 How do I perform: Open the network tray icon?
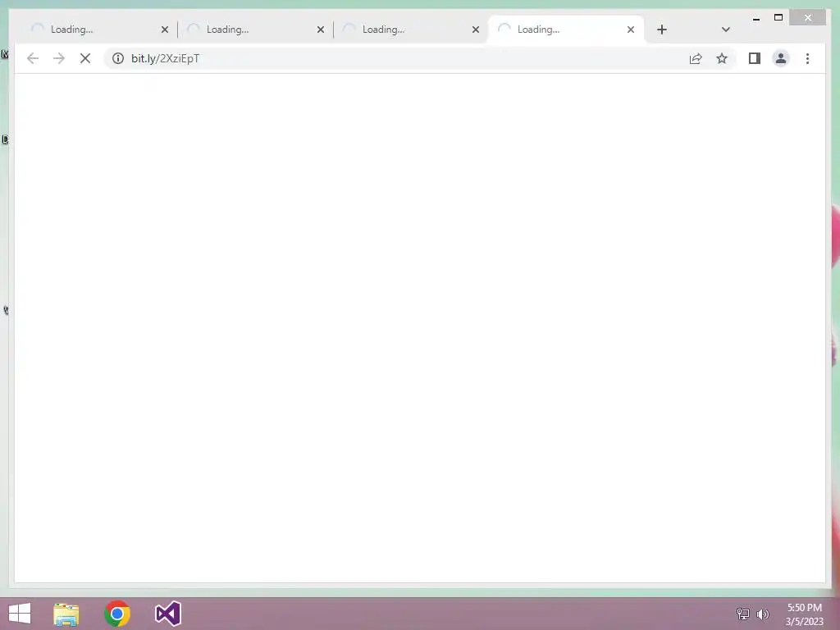pos(742,614)
